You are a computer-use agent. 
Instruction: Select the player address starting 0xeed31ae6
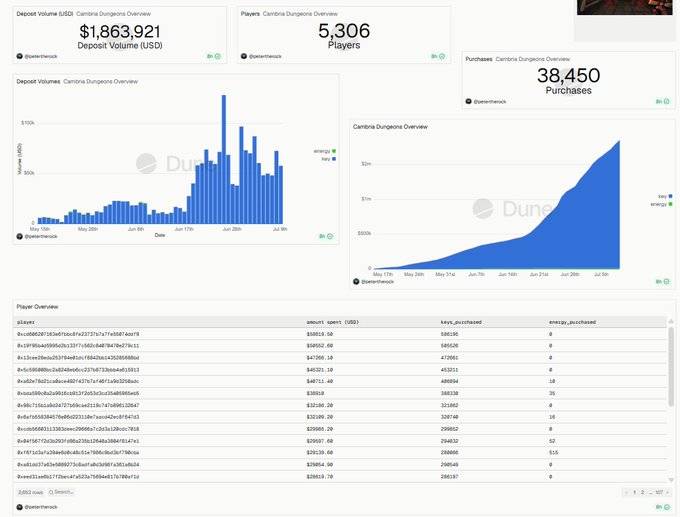(78, 477)
